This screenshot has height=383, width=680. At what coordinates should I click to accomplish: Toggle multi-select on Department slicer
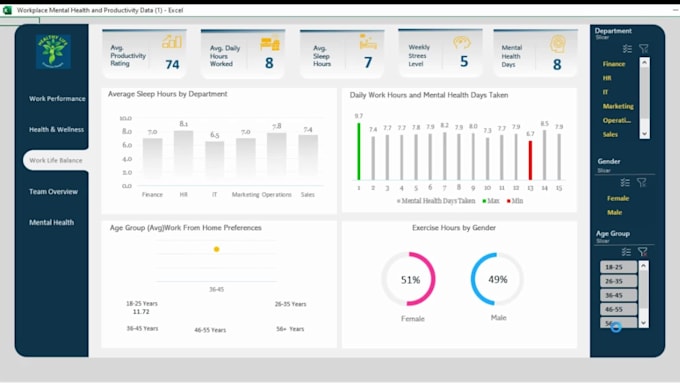point(627,49)
